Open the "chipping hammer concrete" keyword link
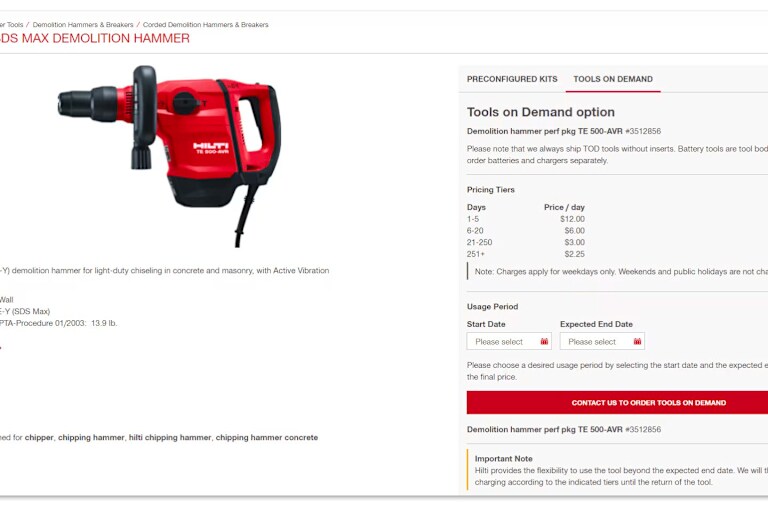The height and width of the screenshot is (512, 768). point(266,438)
